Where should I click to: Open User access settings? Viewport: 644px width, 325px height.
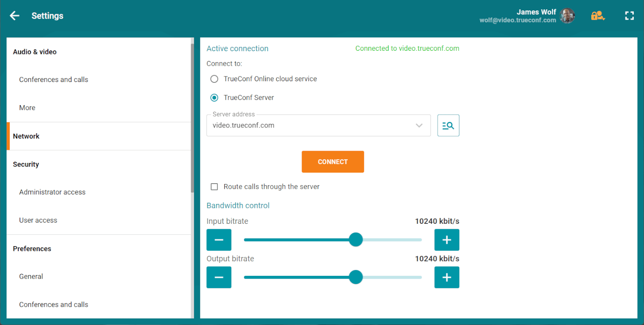[99, 220]
